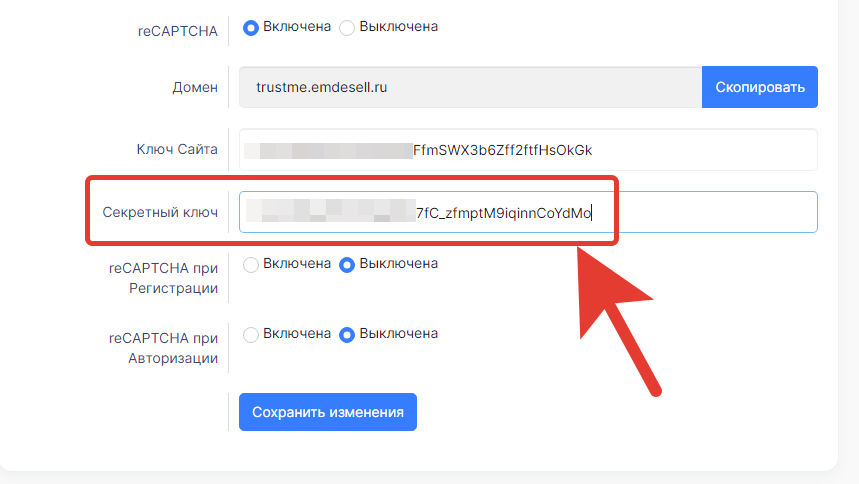This screenshot has height=484, width=859.
Task: Click the pixelated part of the secret key
Action: pos(330,211)
